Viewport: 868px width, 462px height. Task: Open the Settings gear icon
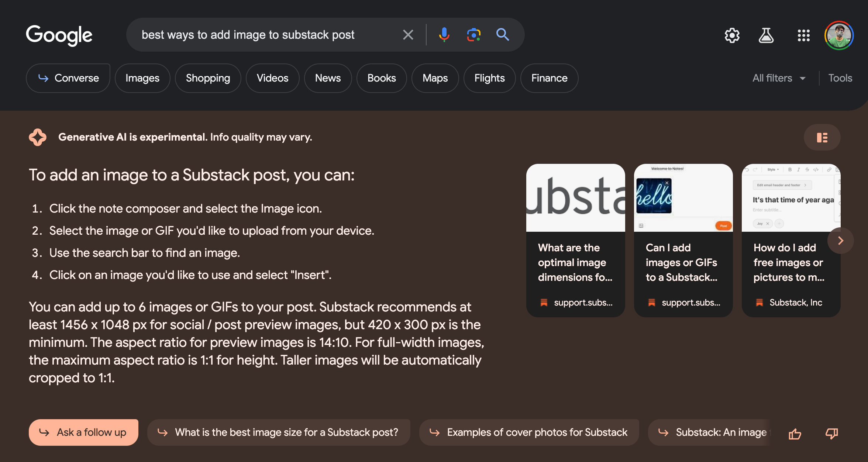pos(732,35)
